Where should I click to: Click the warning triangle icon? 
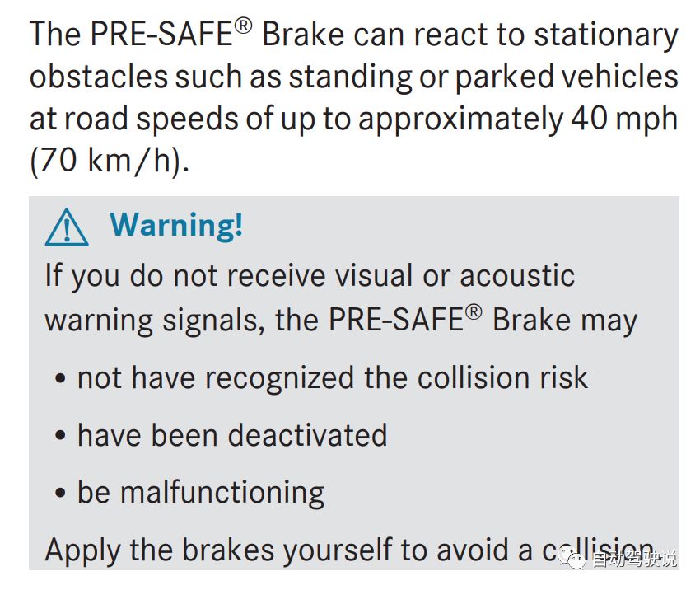click(67, 227)
